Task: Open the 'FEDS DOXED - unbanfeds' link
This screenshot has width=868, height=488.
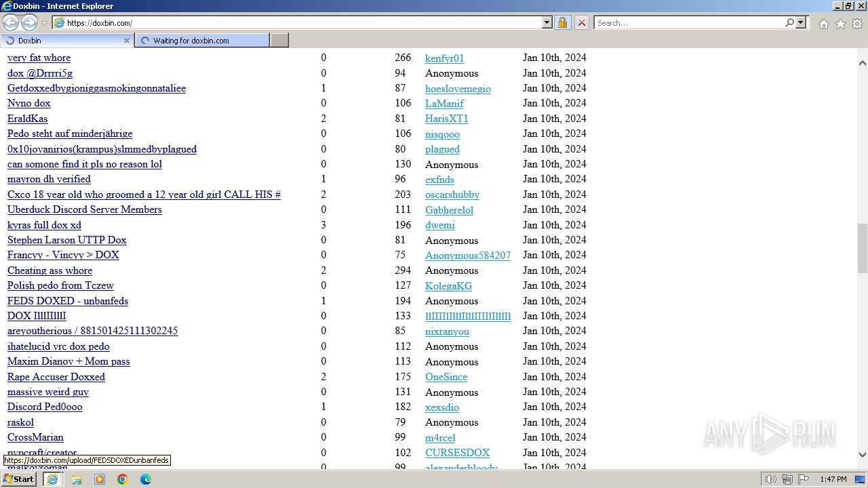Action: (68, 301)
